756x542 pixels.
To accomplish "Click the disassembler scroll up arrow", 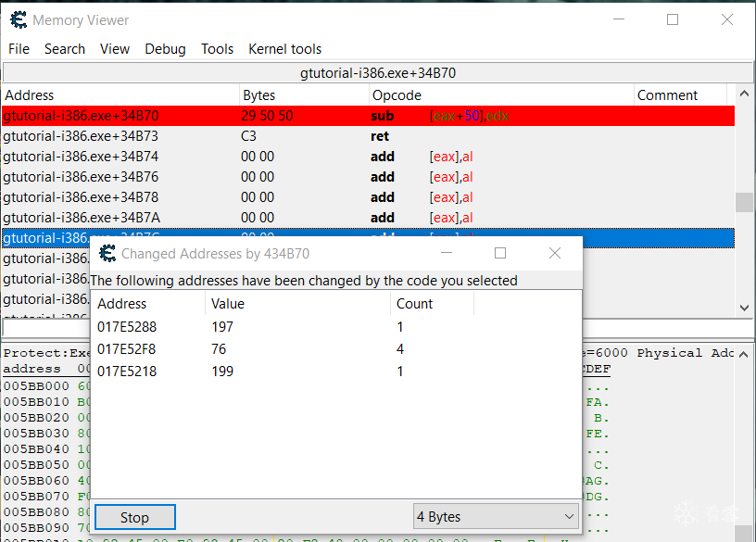I will point(745,94).
